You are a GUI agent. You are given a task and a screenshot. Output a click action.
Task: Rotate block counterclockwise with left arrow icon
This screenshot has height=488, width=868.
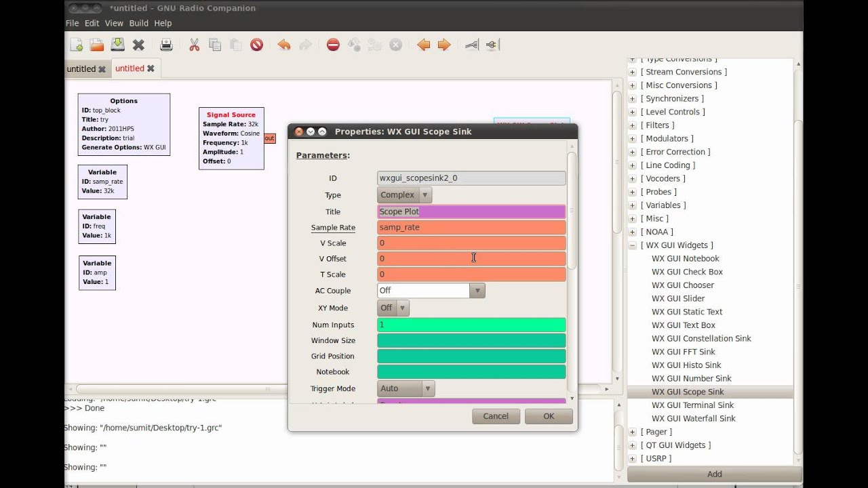tap(424, 45)
